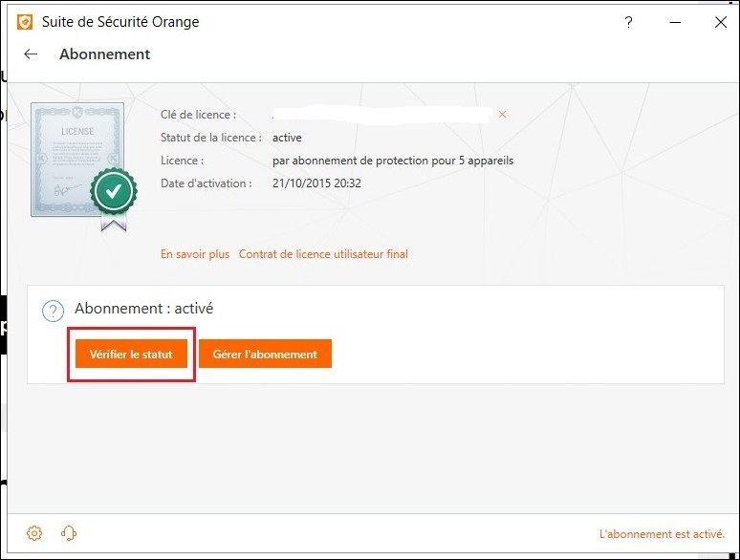Go back using the left arrow
This screenshot has height=560, width=740.
tap(31, 54)
